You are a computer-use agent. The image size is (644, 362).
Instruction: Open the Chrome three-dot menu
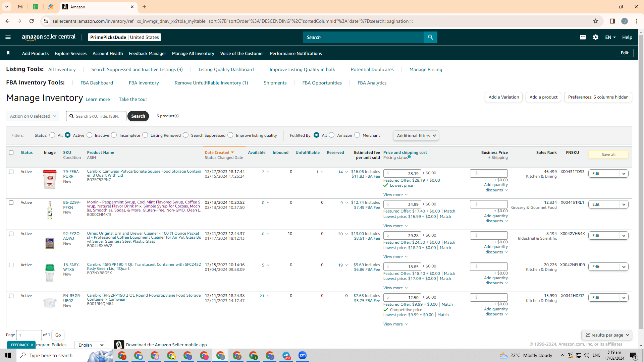637,21
